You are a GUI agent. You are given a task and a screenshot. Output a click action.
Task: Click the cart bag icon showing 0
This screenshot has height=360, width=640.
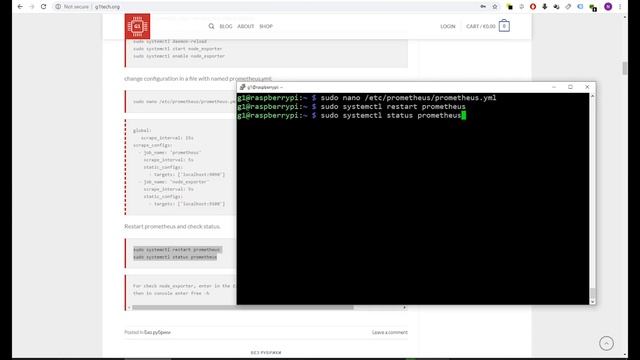pyautogui.click(x=504, y=26)
